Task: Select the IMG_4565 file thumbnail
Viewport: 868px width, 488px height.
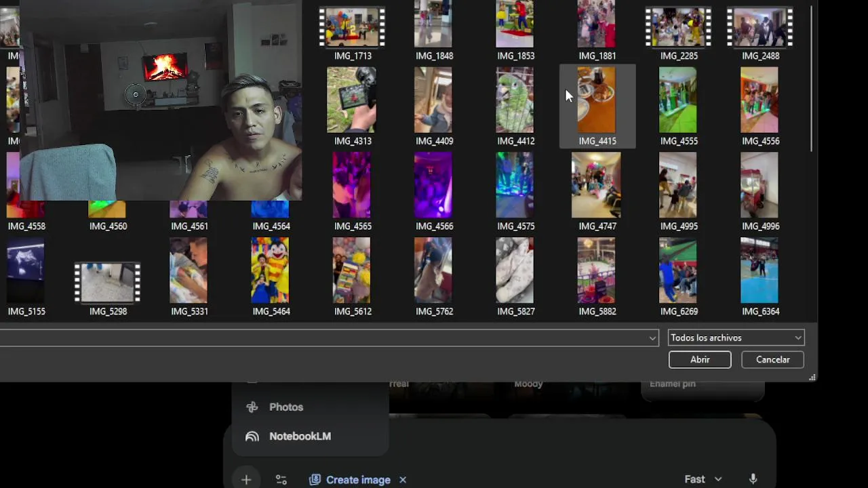Action: pyautogui.click(x=352, y=185)
